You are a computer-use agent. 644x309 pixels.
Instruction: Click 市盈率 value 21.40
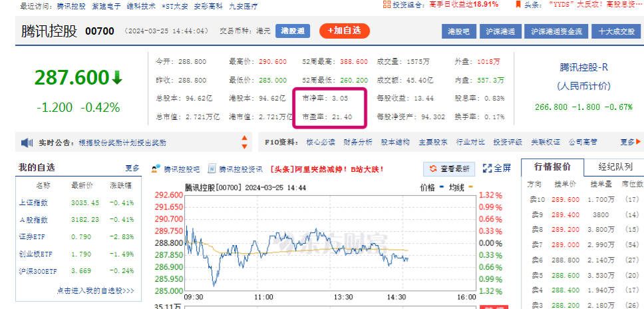click(342, 117)
